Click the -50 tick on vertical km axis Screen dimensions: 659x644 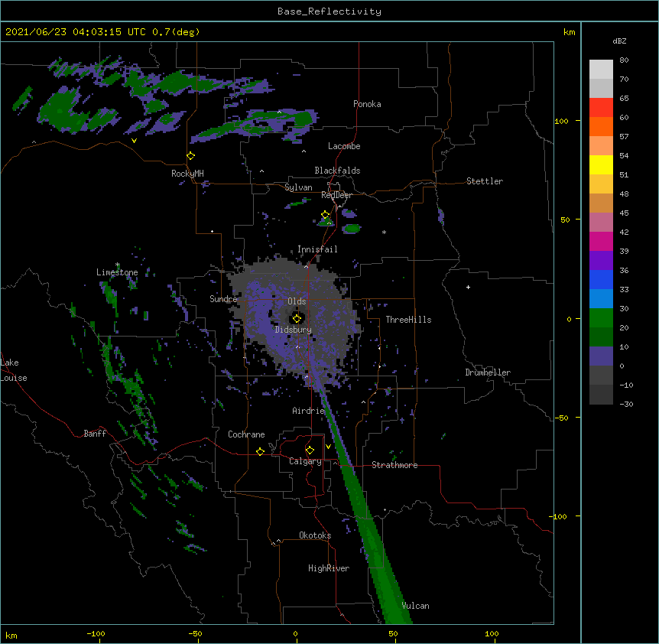[x=561, y=418]
